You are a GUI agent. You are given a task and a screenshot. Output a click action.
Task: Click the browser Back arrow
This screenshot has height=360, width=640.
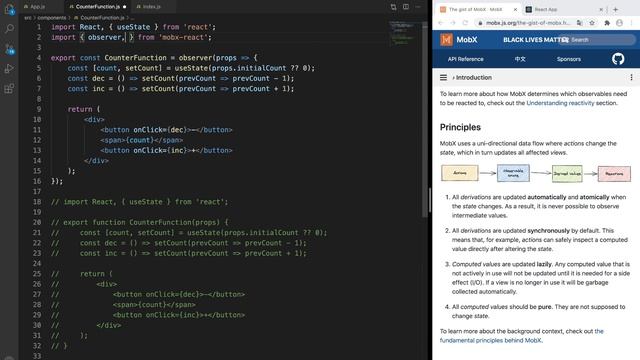click(440, 23)
